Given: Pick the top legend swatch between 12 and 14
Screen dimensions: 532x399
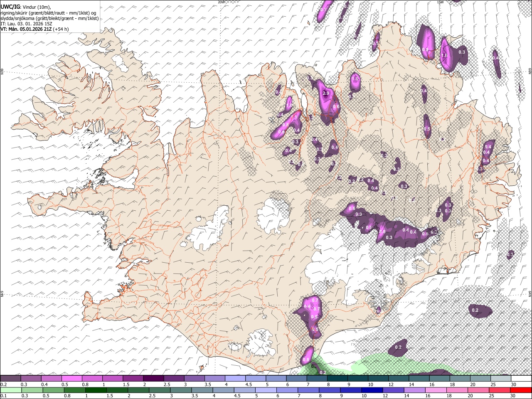Looking at the screenshot, I should pyautogui.click(x=399, y=378).
